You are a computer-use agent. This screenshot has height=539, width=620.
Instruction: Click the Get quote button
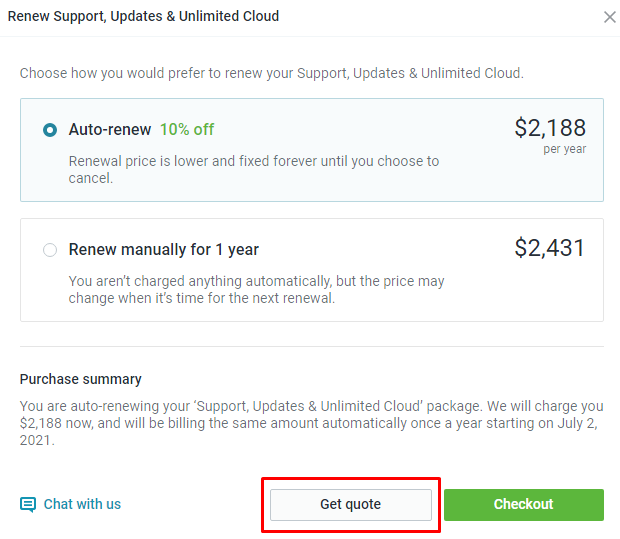(351, 505)
